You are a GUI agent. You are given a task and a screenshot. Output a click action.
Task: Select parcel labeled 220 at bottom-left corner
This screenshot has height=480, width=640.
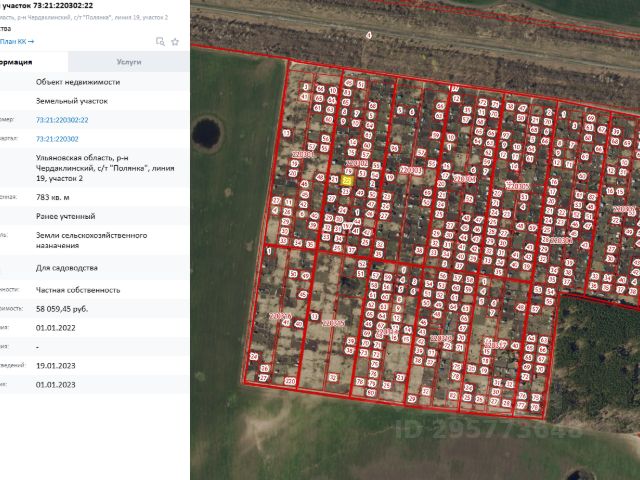click(290, 381)
